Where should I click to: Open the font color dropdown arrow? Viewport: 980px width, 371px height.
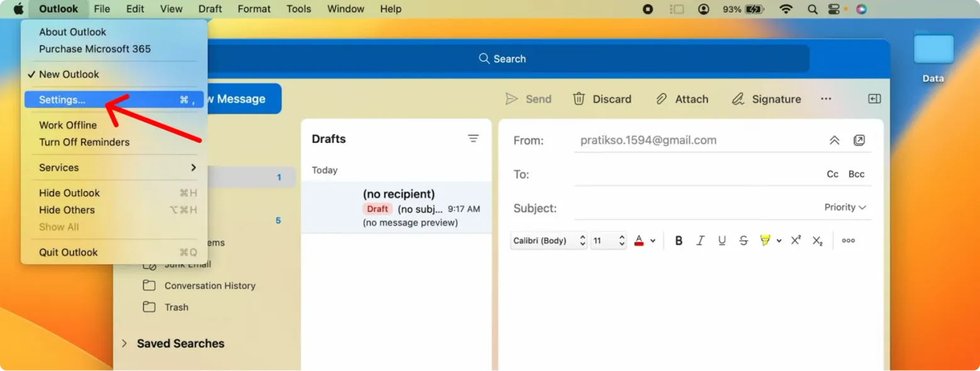(x=653, y=241)
